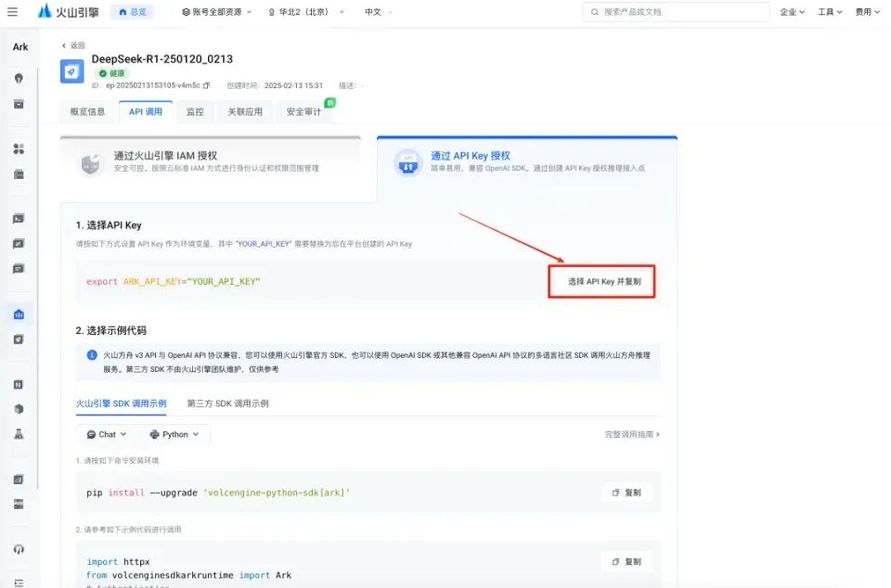Open the Python language dropdown
Image resolution: width=891 pixels, height=588 pixels.
174,434
